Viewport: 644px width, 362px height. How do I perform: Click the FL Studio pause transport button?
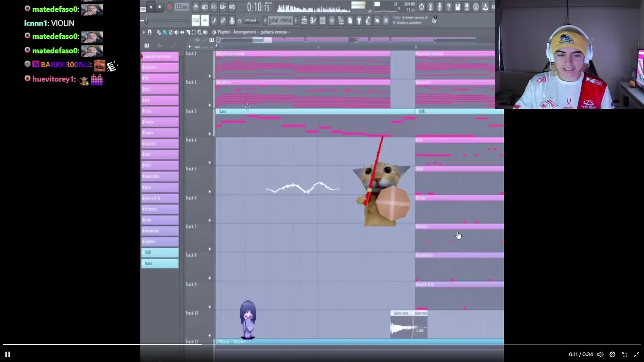pyautogui.click(x=151, y=7)
